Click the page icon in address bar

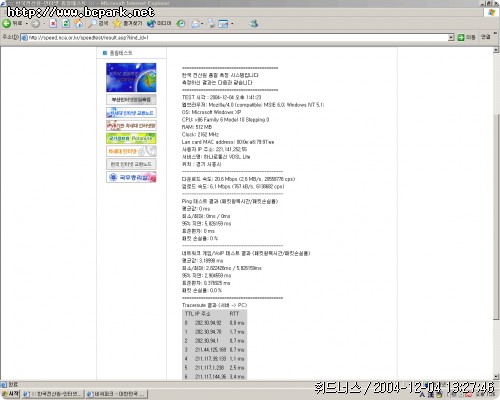pos(24,38)
